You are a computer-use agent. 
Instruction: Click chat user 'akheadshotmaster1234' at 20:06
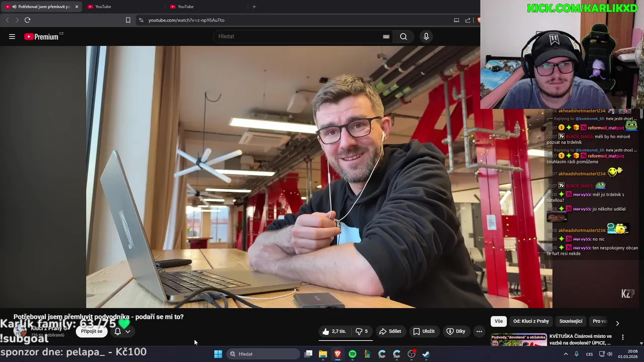tap(582, 111)
